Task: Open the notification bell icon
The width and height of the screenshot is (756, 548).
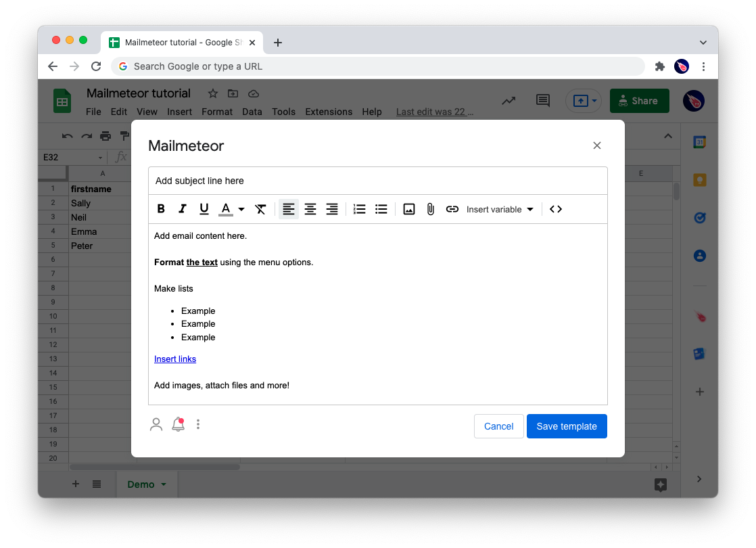Action: (x=179, y=424)
